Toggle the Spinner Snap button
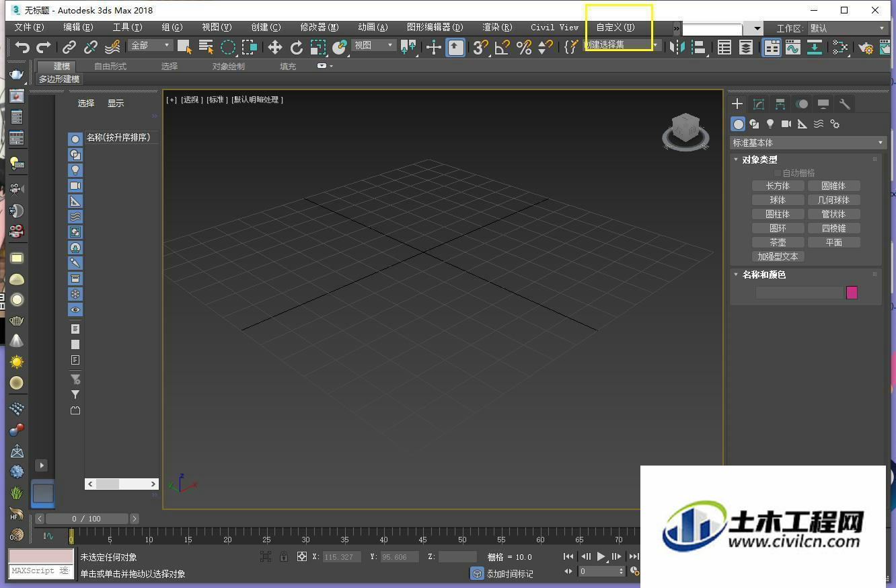The image size is (896, 588). coord(545,47)
